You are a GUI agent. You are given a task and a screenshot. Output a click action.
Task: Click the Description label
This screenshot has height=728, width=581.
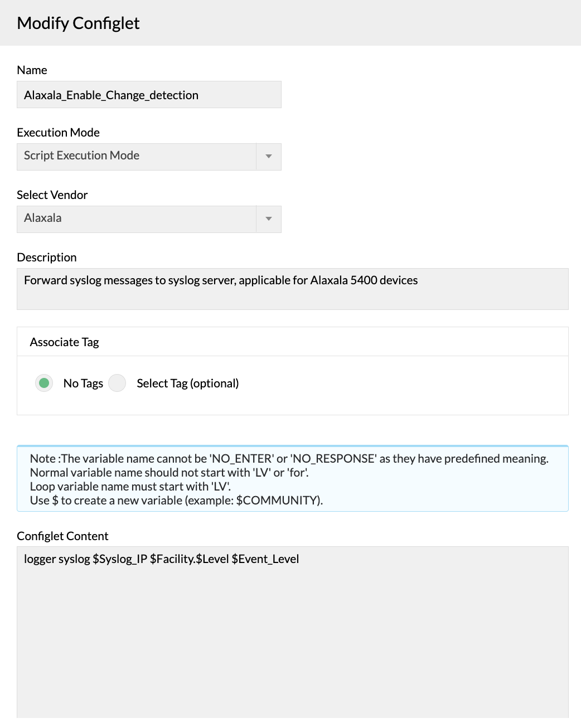point(47,258)
